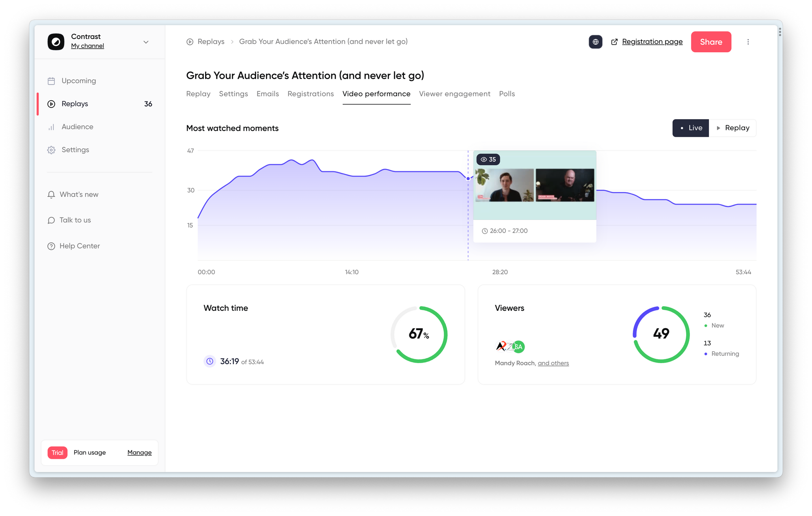This screenshot has height=516, width=812.
Task: Open Talk to us
Action: pos(75,220)
